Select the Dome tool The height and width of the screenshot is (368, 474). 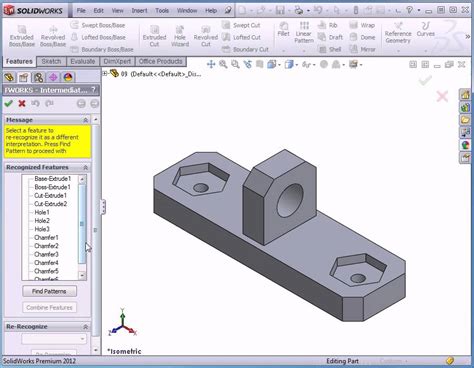362,37
